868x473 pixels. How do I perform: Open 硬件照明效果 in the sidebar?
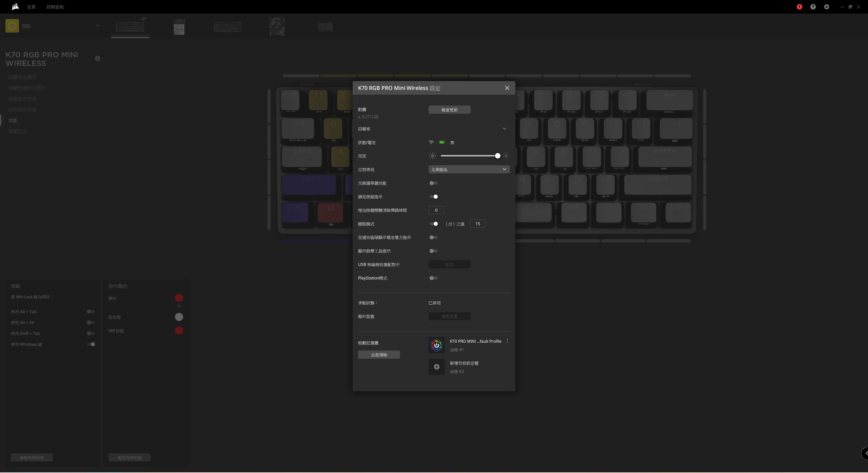[22, 110]
